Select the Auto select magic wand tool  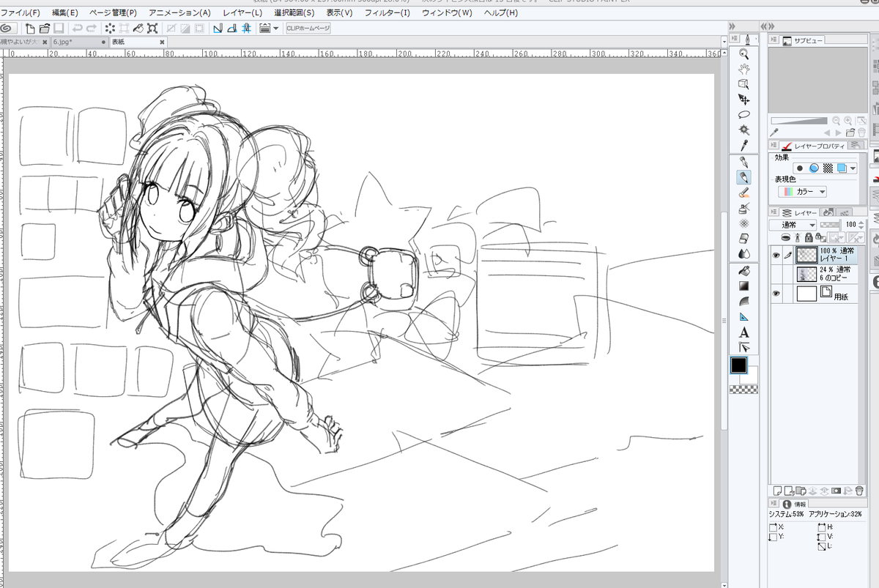(743, 130)
